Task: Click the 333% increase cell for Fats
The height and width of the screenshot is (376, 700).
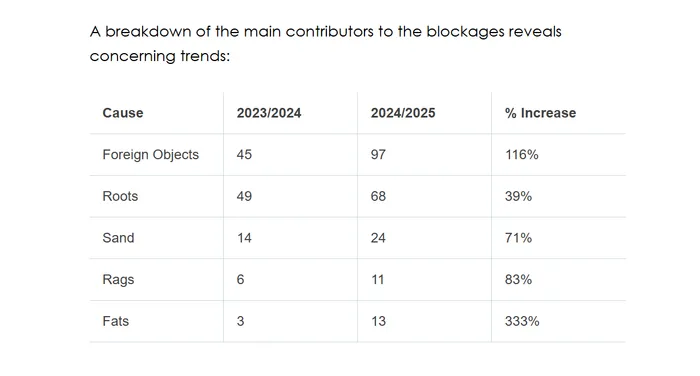Action: 522,321
